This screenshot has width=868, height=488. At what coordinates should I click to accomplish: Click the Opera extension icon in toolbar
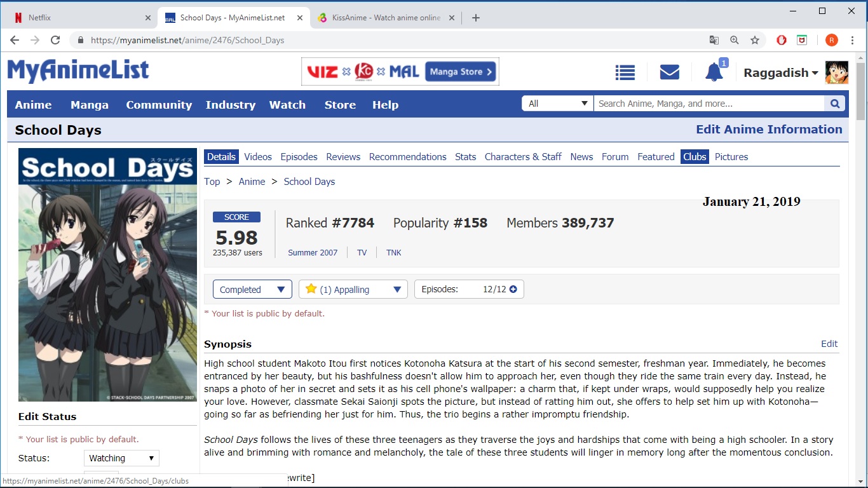782,40
